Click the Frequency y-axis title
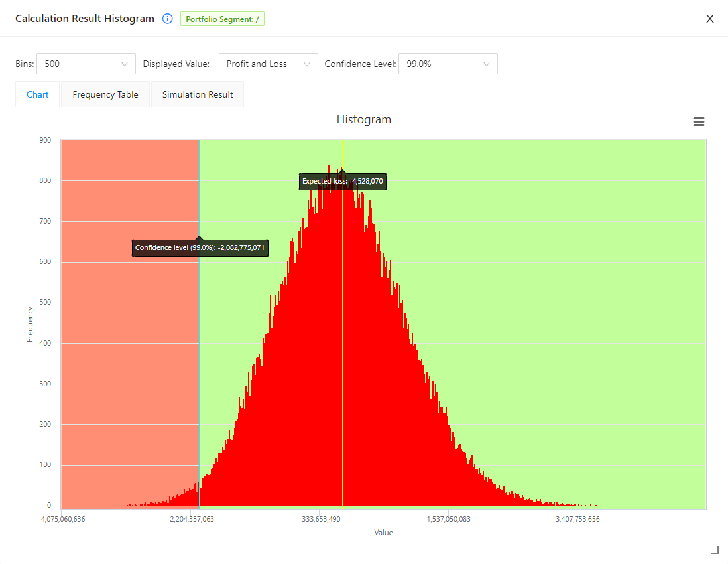Image resolution: width=728 pixels, height=564 pixels. [x=30, y=324]
